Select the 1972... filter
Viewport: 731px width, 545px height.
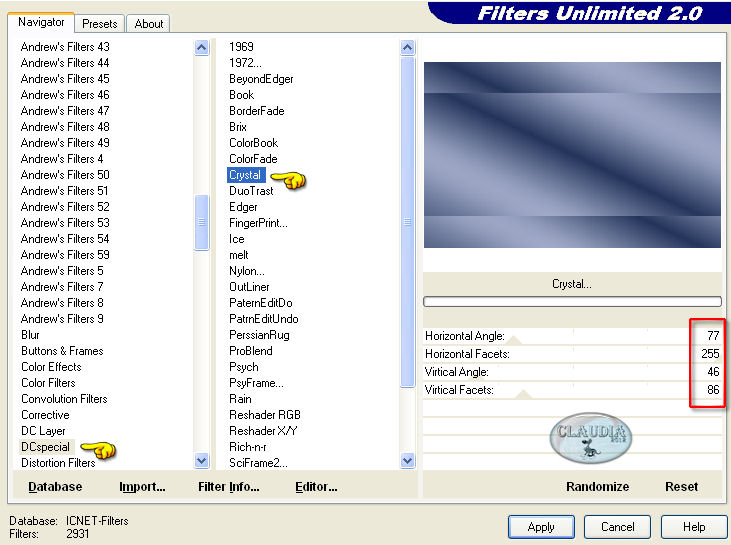[245, 62]
